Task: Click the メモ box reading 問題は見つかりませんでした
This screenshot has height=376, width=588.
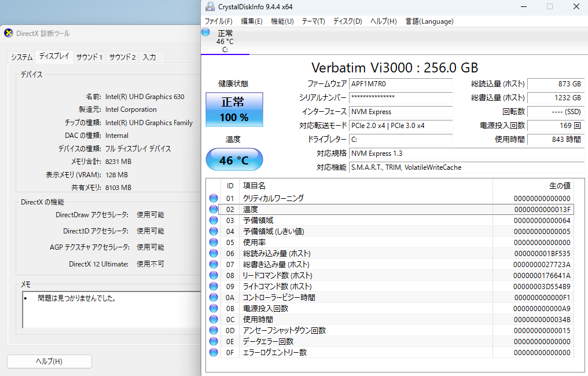Action: coord(112,309)
